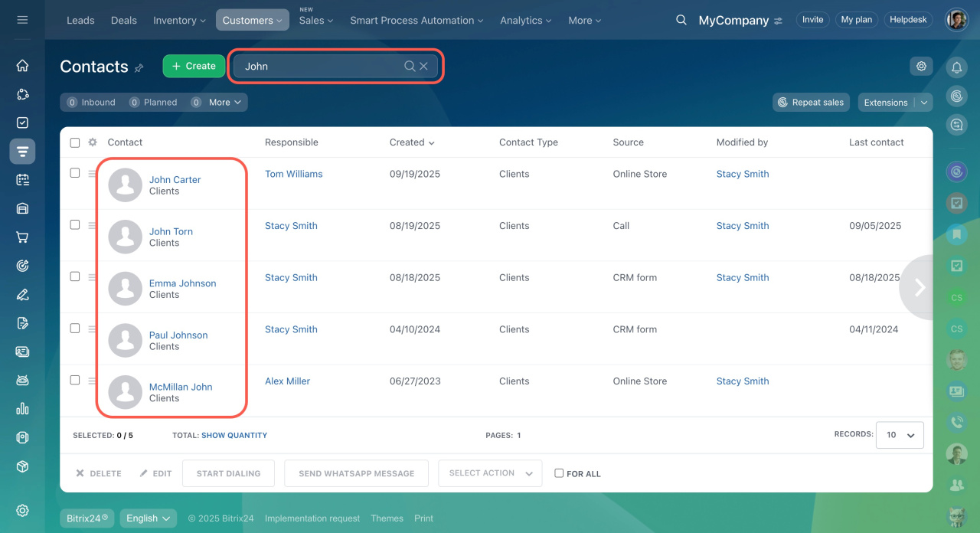Click the green Create button
The image size is (980, 533).
pos(194,67)
